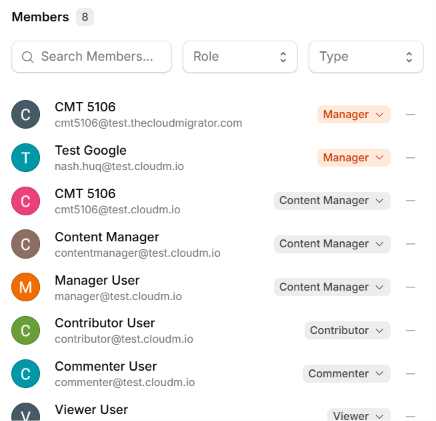Expand the Commenter role dropdown
This screenshot has height=421, width=436.
click(x=346, y=374)
